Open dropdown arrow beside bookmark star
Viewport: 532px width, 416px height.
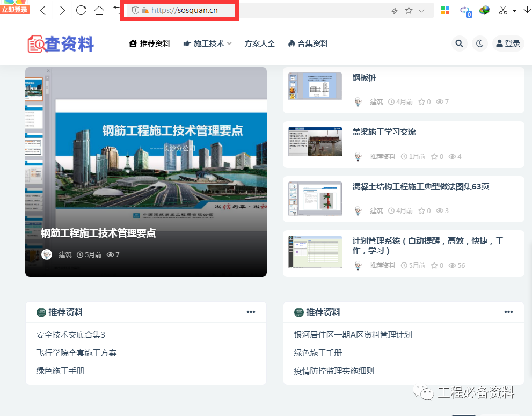pyautogui.click(x=421, y=11)
